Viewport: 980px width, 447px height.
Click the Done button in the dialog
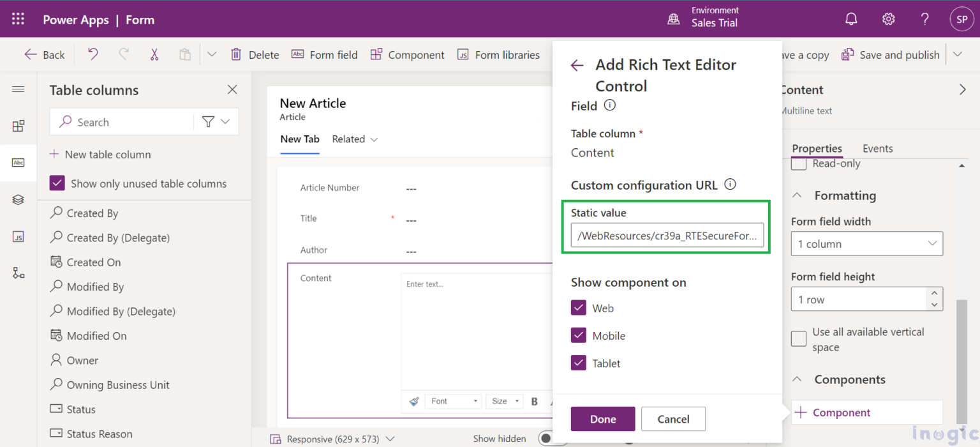click(602, 418)
